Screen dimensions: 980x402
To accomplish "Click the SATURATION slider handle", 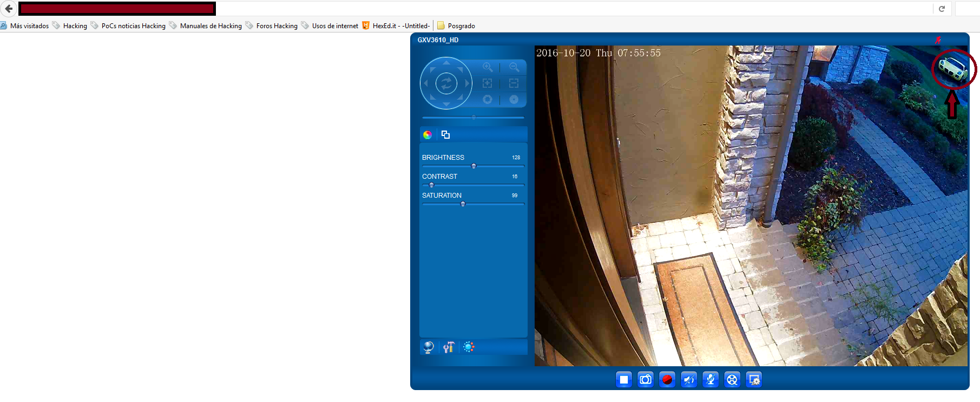I will (x=463, y=204).
